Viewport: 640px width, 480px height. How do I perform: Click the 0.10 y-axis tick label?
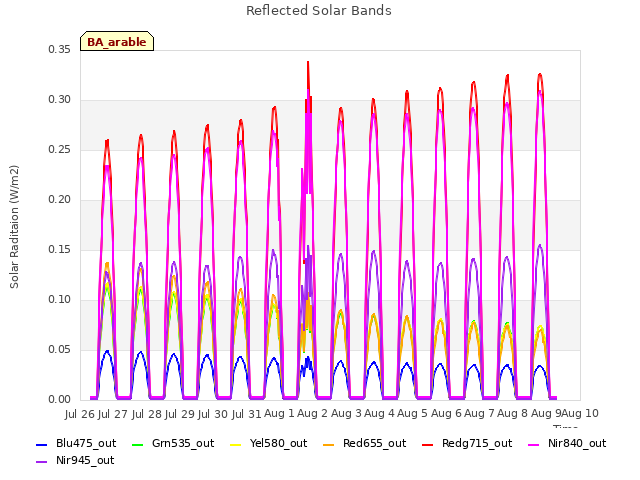tap(60, 300)
